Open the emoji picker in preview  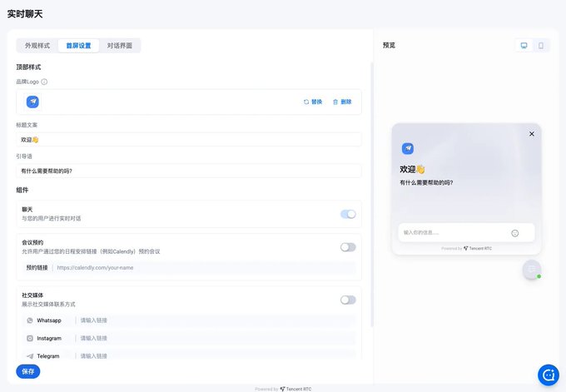pos(515,233)
